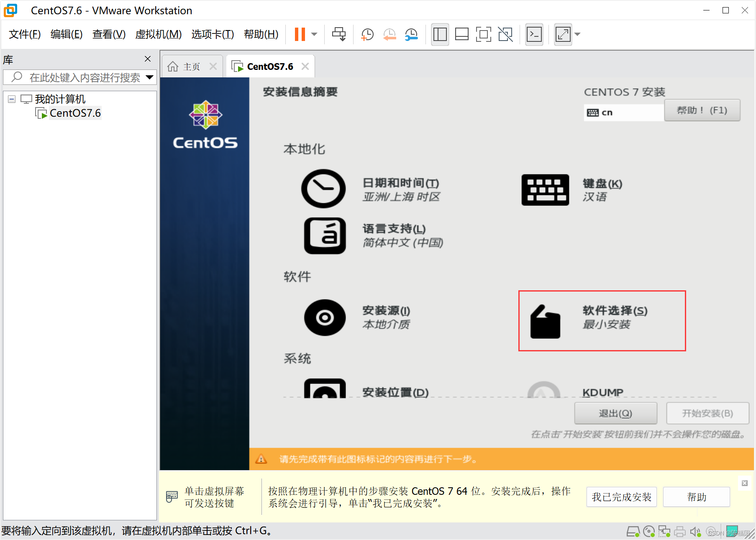The height and width of the screenshot is (540, 756).
Task: Click the revert to snapshot icon
Action: tap(390, 34)
